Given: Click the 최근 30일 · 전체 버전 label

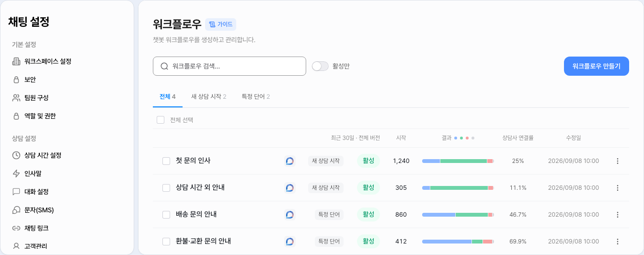Looking at the screenshot, I should pos(355,138).
